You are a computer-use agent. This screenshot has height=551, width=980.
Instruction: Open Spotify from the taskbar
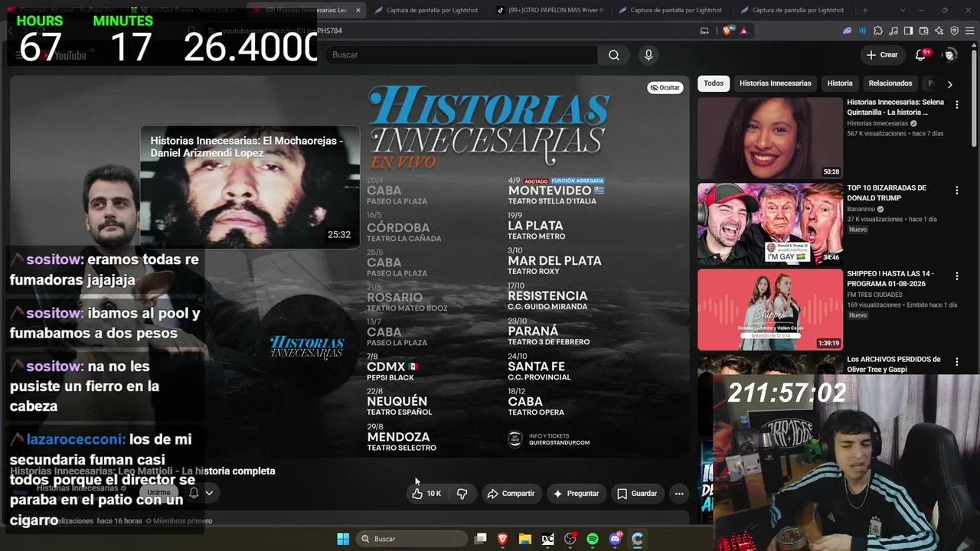pyautogui.click(x=593, y=539)
